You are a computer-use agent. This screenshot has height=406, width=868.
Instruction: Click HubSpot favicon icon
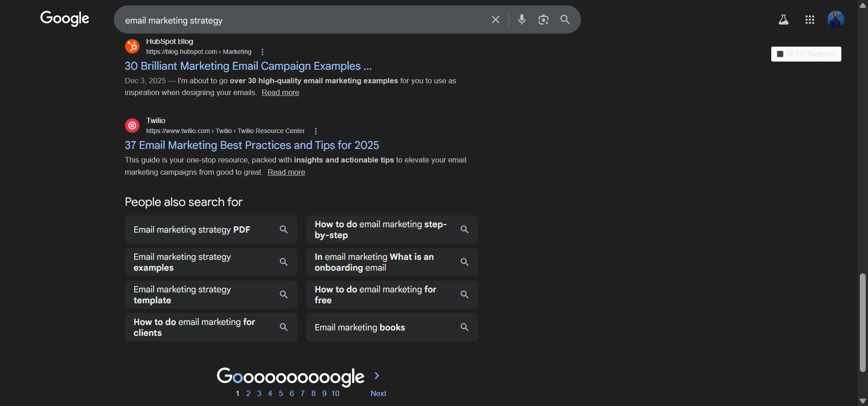(132, 46)
